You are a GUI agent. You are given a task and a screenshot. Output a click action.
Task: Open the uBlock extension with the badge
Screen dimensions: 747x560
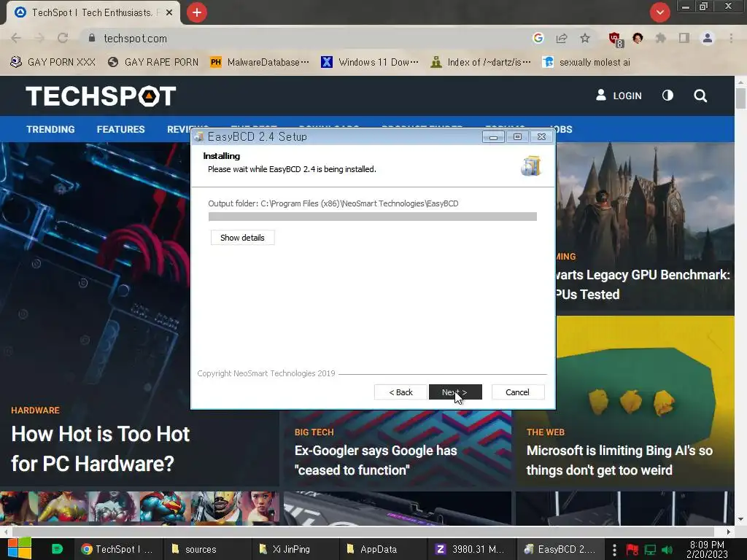pos(616,39)
